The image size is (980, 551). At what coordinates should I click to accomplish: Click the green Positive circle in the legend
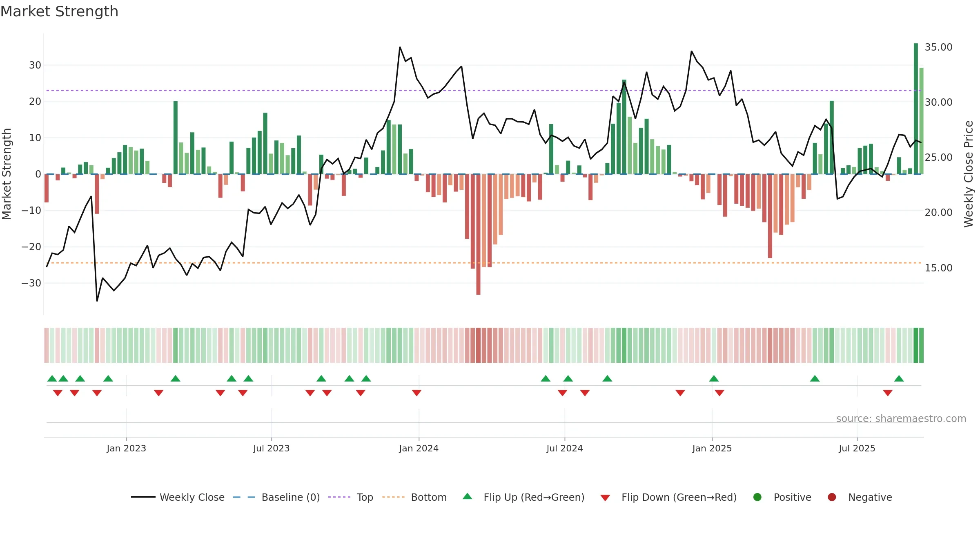click(757, 497)
